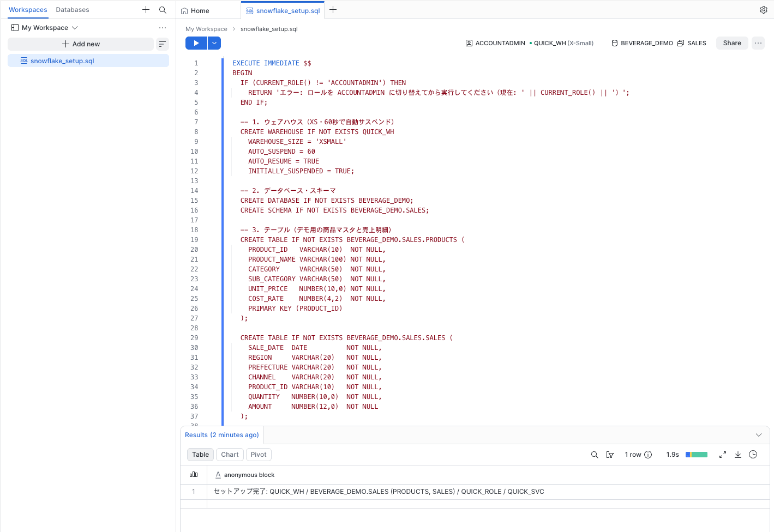Open the BEVERAGE_DEMO database selector
The image size is (774, 532).
click(x=642, y=43)
